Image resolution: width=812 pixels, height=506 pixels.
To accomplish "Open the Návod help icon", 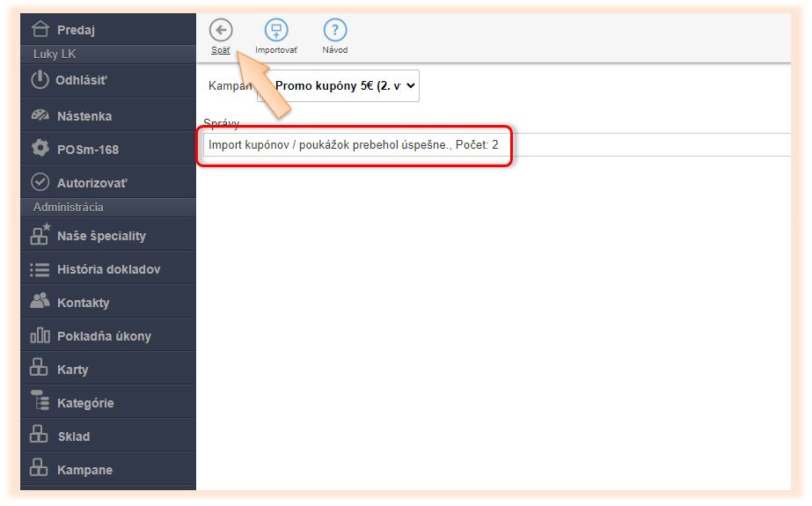I will (x=335, y=30).
